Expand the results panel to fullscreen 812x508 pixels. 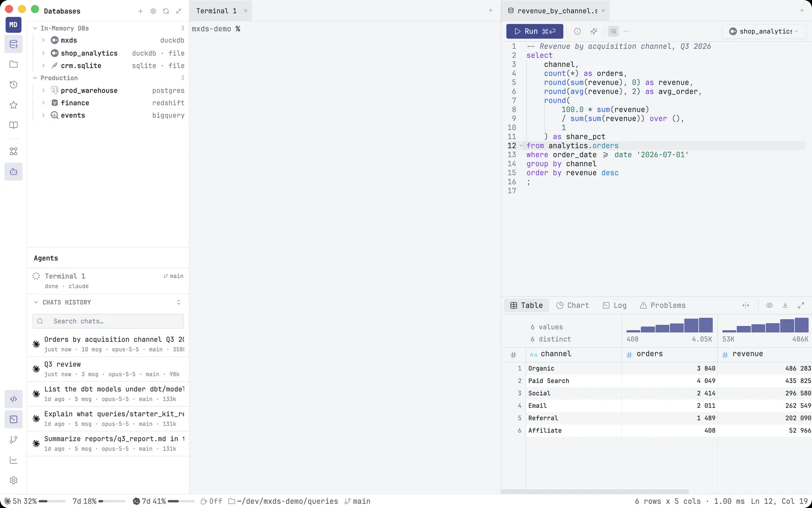click(x=801, y=305)
